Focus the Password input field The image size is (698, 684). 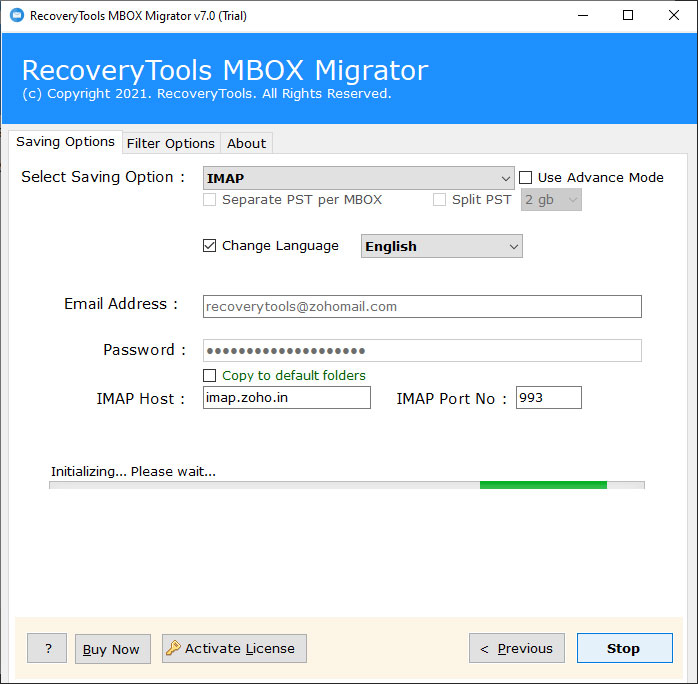click(422, 351)
